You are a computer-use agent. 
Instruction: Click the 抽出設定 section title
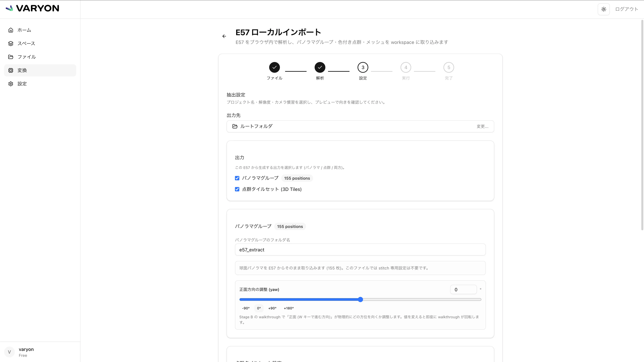coord(236,95)
